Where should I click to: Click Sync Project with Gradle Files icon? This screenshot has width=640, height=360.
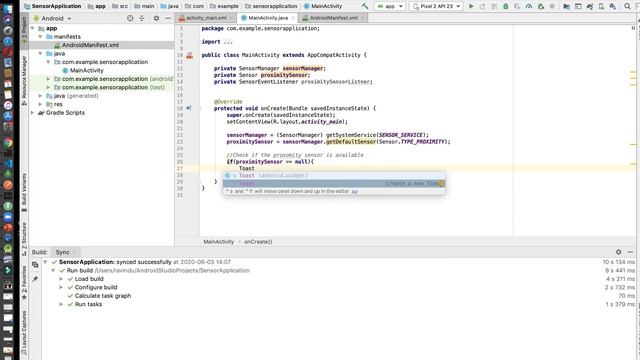[590, 6]
